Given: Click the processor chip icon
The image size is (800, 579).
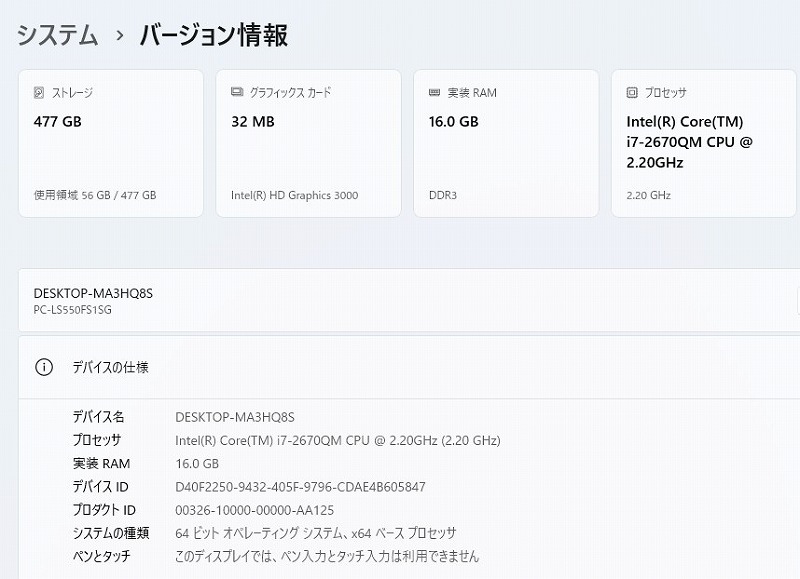Looking at the screenshot, I should tap(632, 92).
